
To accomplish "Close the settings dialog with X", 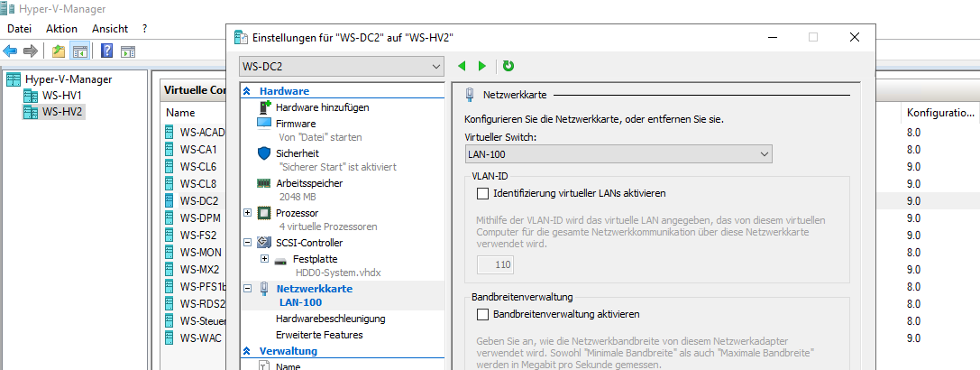I will (855, 38).
